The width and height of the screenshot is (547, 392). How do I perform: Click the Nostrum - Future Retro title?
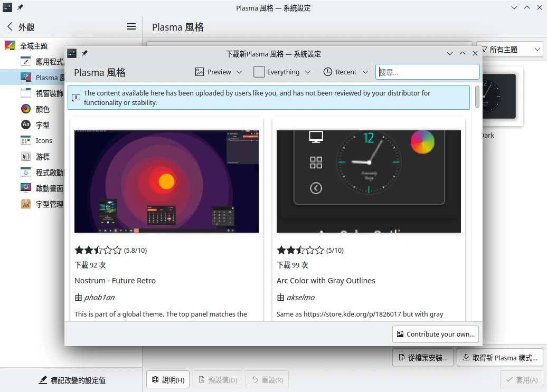click(x=115, y=281)
